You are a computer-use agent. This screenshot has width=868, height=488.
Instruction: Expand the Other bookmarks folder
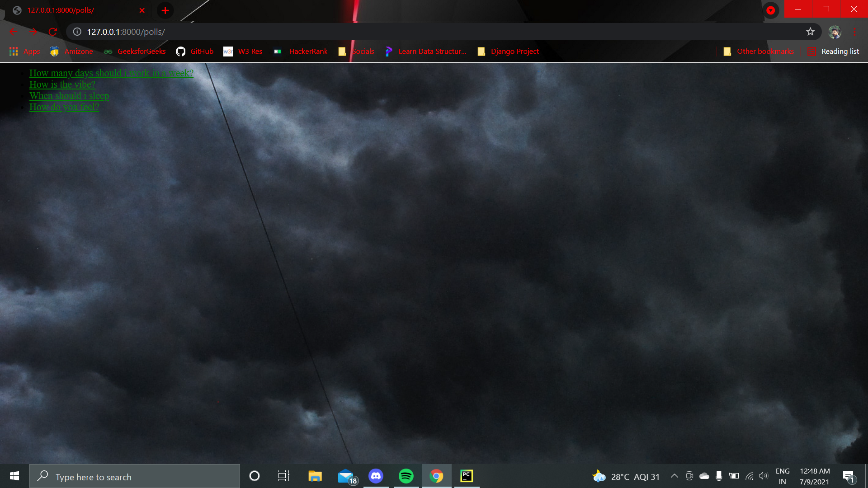(x=759, y=52)
